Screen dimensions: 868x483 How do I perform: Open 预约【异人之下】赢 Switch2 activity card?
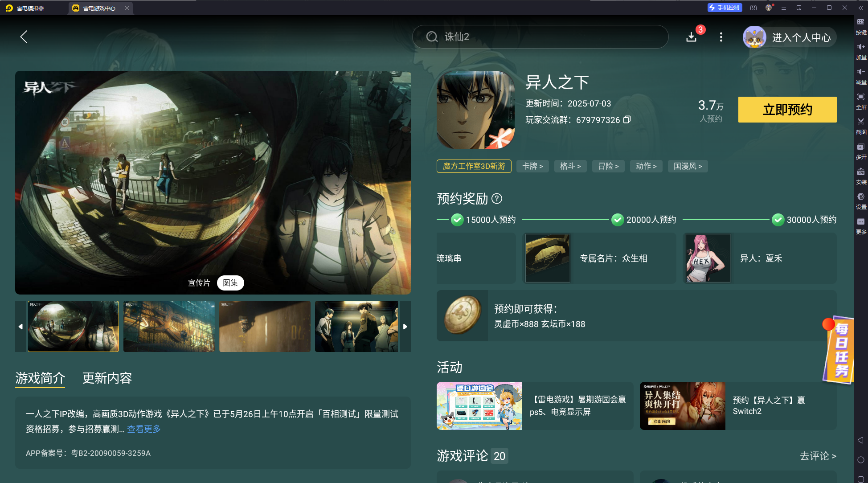[738, 406]
